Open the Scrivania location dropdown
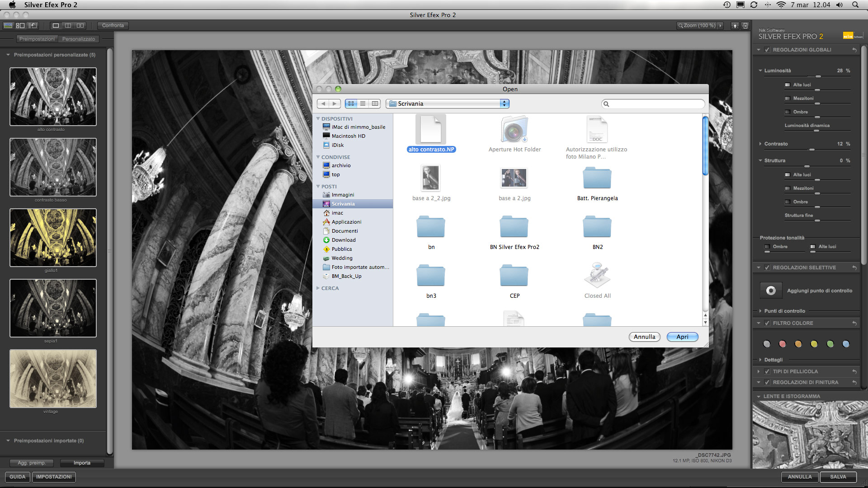The image size is (868, 488). pyautogui.click(x=448, y=103)
